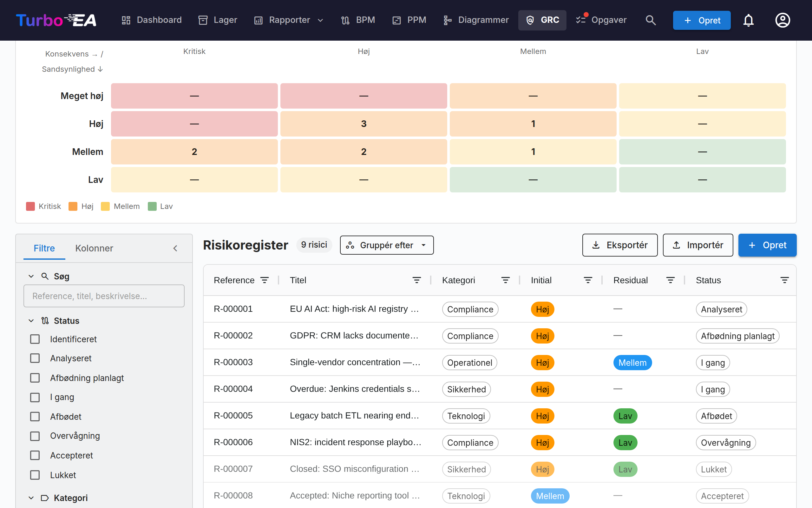The image size is (812, 508).
Task: Open PPM in the top navigation
Action: pos(409,20)
